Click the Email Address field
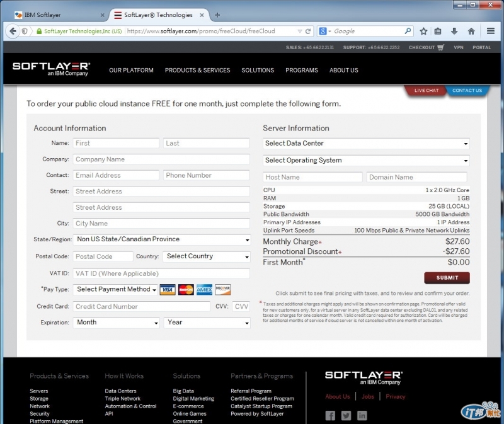This screenshot has height=424, width=504. coord(116,175)
